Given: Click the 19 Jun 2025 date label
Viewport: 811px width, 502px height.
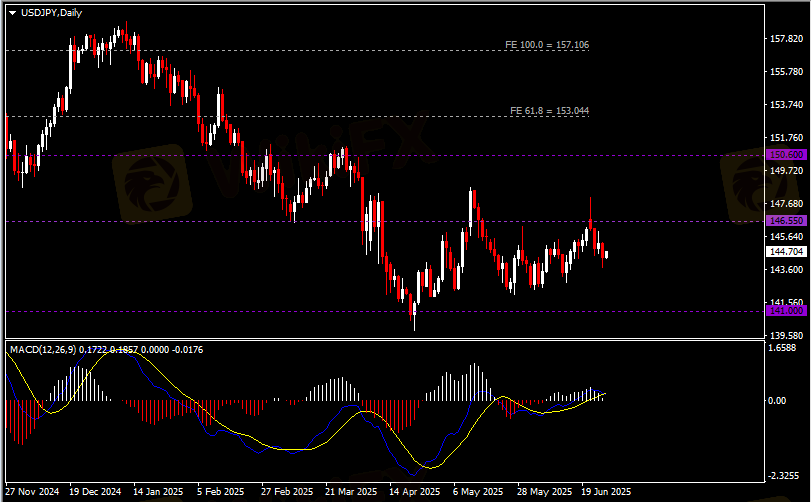Looking at the screenshot, I should point(606,491).
